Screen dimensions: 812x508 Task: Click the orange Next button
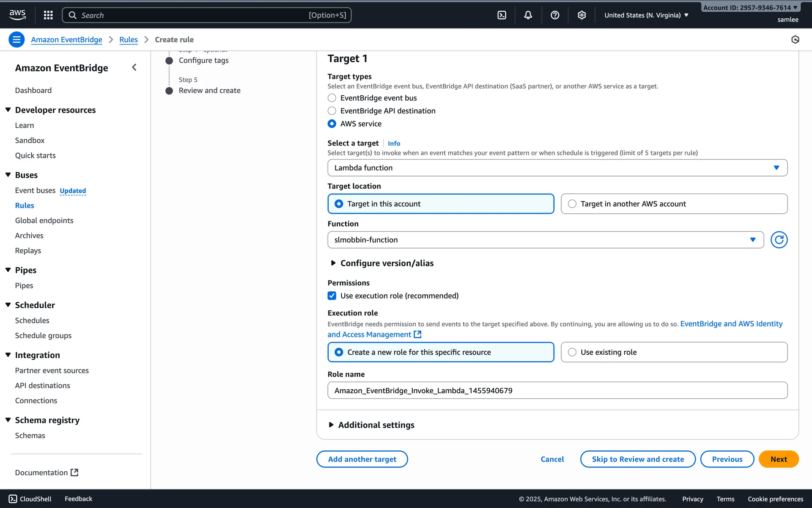(x=778, y=459)
